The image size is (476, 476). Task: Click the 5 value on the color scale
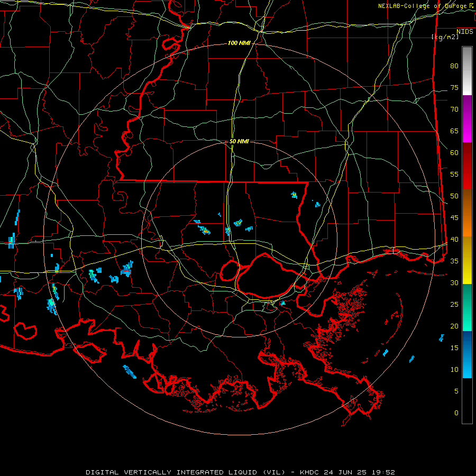(456, 391)
